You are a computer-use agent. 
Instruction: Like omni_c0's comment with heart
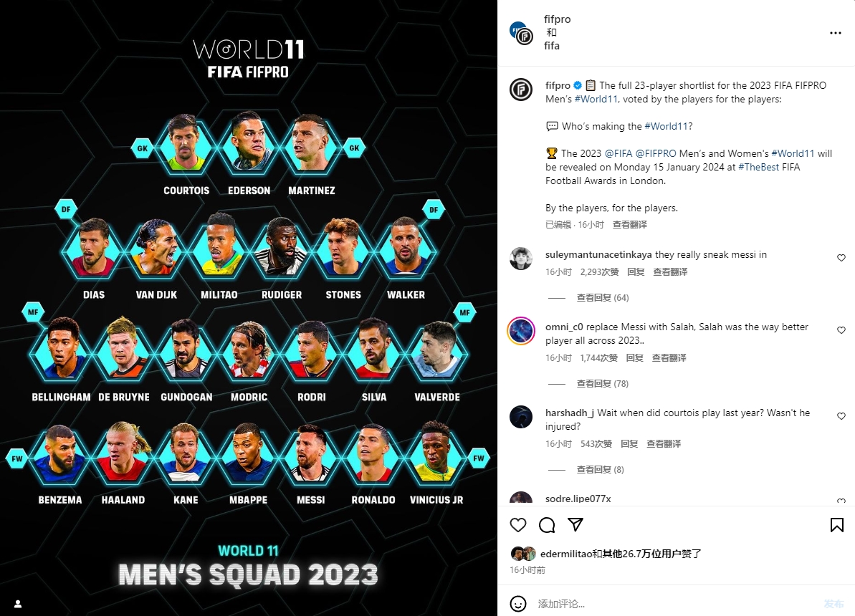(841, 330)
